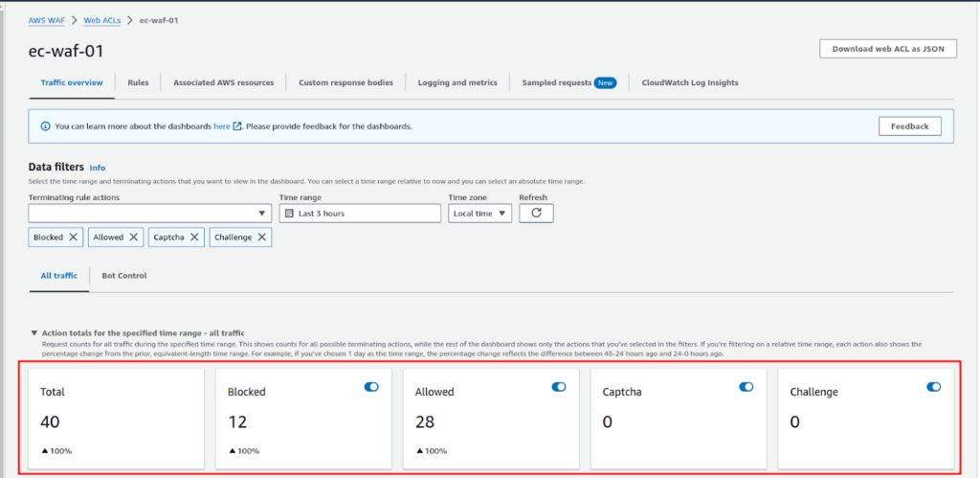Toggle the Blocked action switch
This screenshot has height=478, width=980.
tap(371, 387)
